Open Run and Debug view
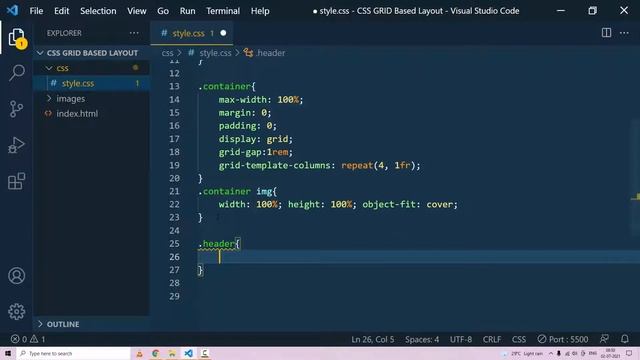 pyautogui.click(x=17, y=145)
